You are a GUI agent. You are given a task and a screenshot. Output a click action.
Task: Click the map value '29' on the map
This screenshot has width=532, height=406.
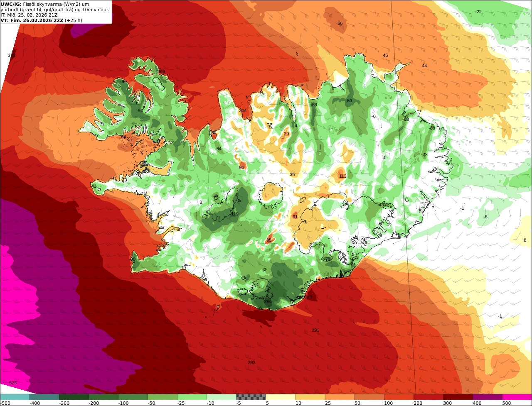[286, 134]
